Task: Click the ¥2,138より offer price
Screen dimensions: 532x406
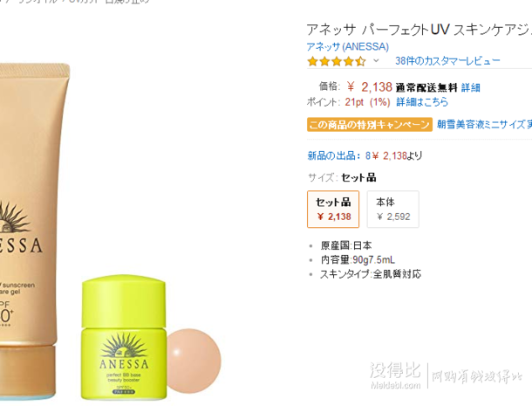Action: [397, 155]
